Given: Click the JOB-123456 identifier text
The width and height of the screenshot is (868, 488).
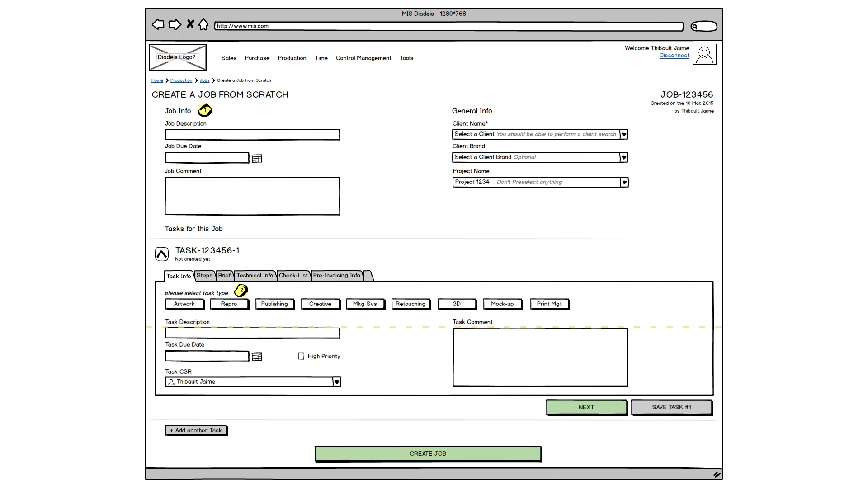Looking at the screenshot, I should [687, 94].
